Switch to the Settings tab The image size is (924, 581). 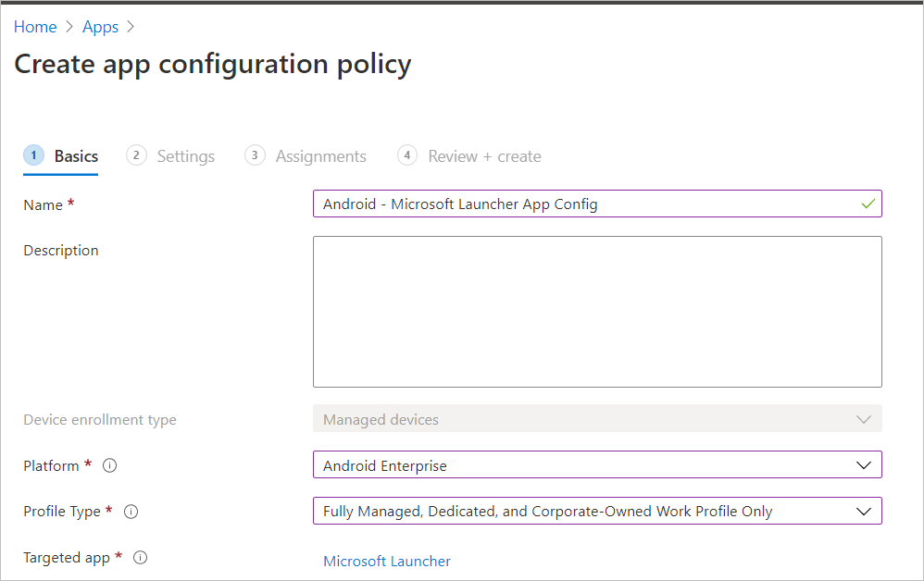[185, 156]
